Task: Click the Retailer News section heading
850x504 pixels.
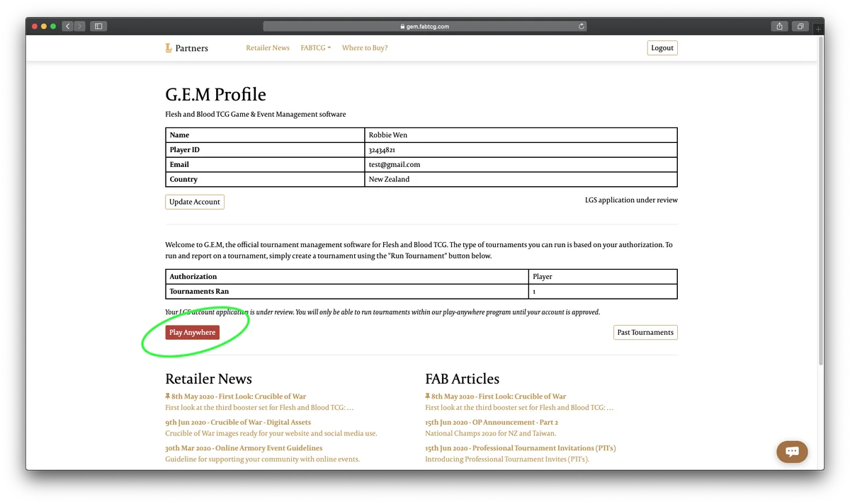Action: pyautogui.click(x=208, y=379)
